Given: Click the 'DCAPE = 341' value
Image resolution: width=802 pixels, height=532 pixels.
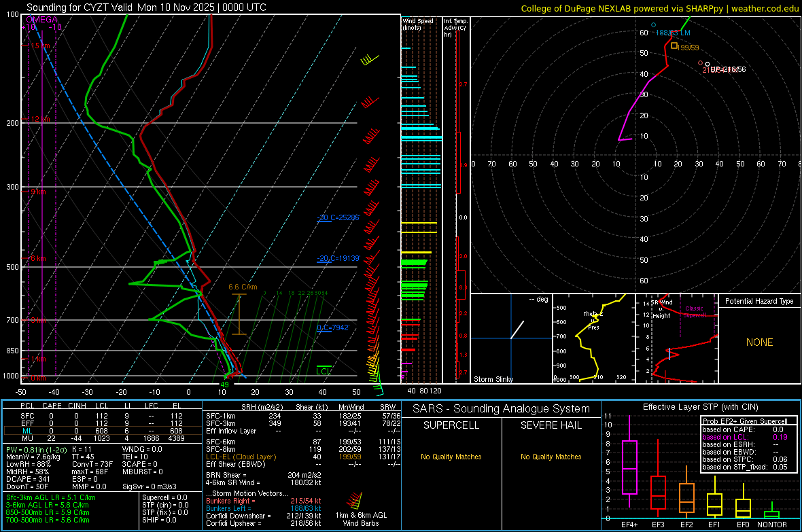Looking at the screenshot, I should (28, 479).
